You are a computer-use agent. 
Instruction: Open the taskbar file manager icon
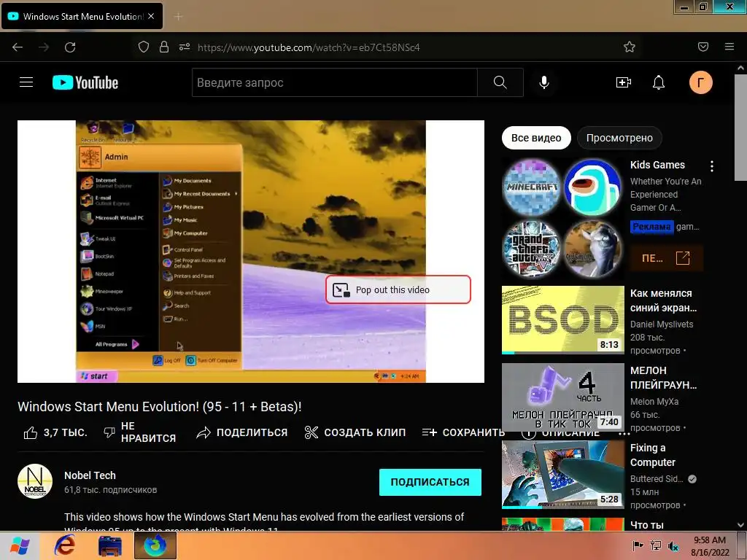[x=110, y=545]
